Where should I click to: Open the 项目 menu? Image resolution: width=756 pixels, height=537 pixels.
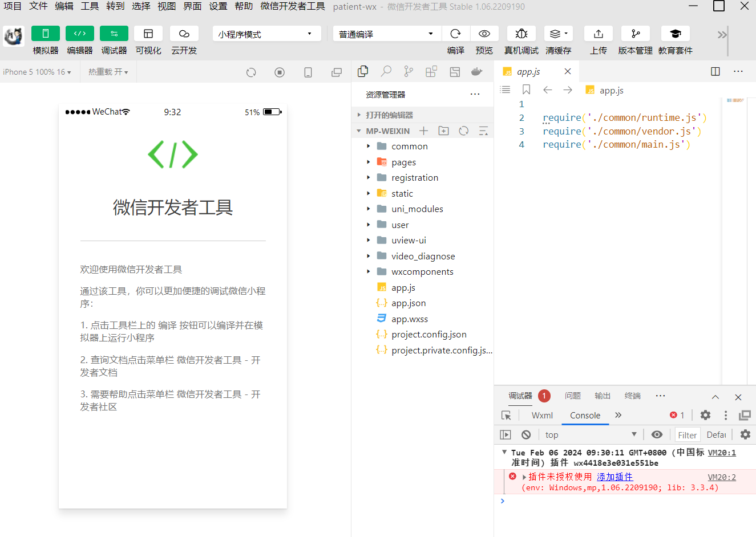pyautogui.click(x=13, y=6)
